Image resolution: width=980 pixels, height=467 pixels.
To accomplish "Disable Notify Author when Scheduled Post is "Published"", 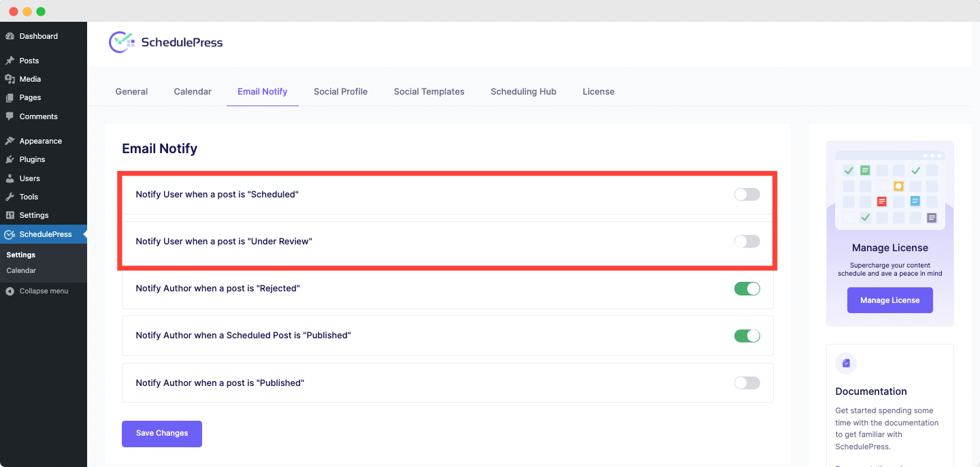I will 747,336.
